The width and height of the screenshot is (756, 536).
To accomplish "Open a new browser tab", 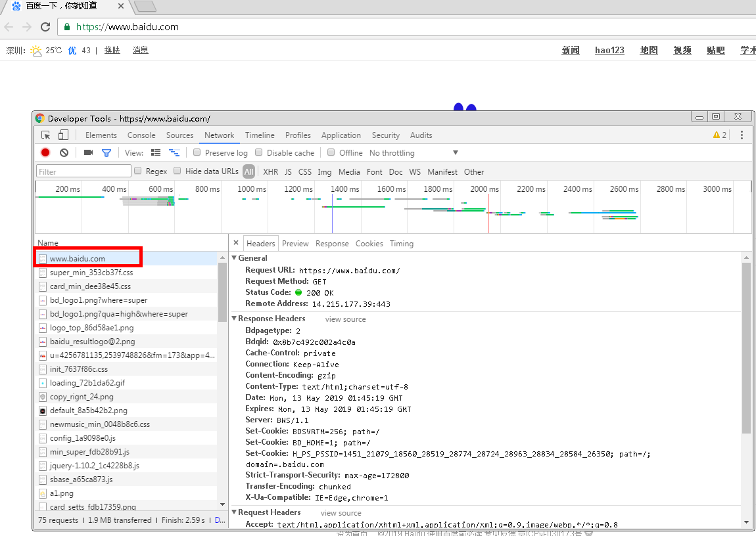I will click(145, 7).
